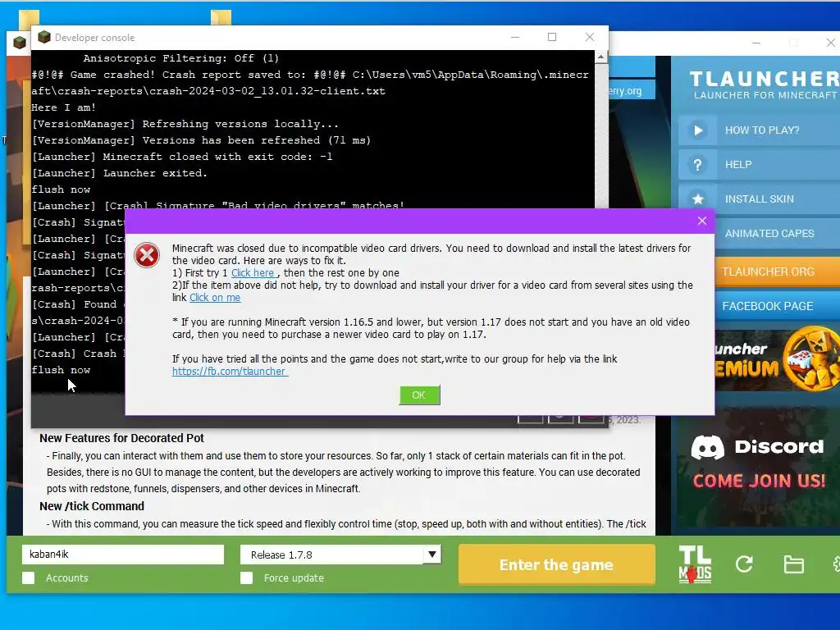Maximize the Developer console window
Screen dimensions: 840x630
coord(552,37)
